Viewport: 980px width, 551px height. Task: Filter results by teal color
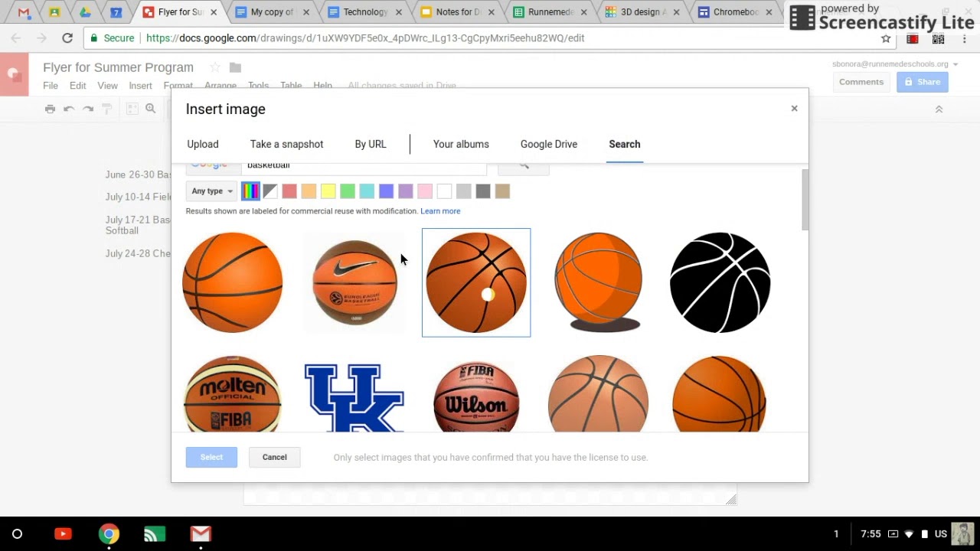[x=367, y=191]
